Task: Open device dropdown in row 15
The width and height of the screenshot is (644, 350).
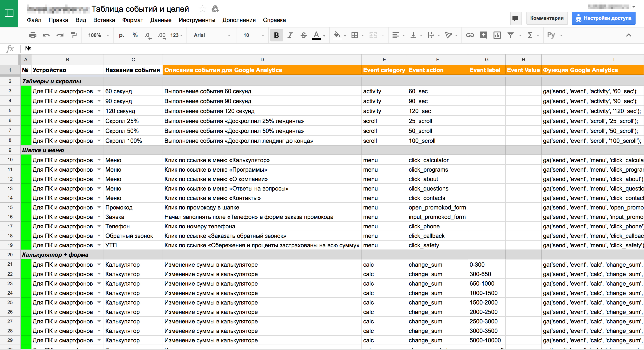Action: pyautogui.click(x=99, y=207)
